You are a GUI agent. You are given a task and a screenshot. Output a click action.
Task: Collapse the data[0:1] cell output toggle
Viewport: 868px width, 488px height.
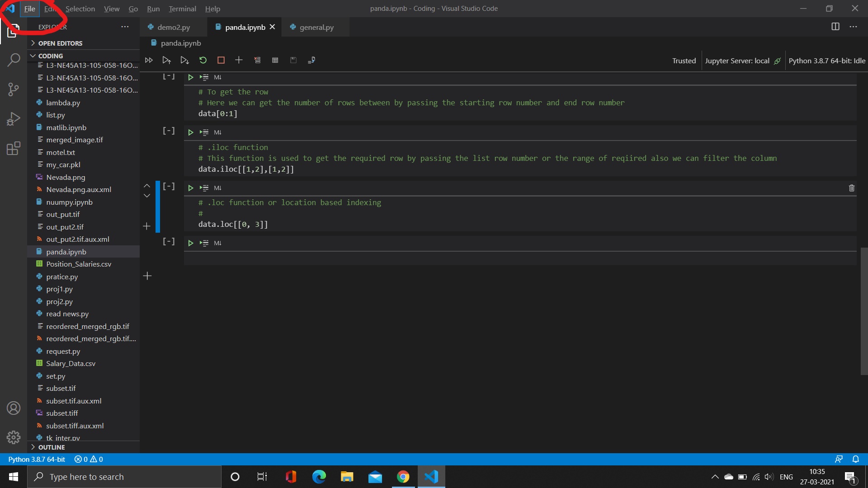coord(168,76)
